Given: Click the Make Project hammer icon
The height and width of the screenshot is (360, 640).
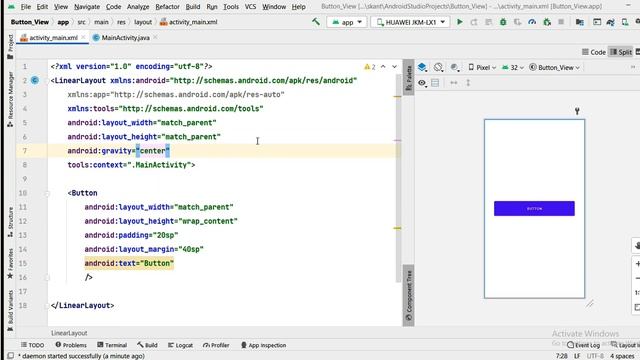Looking at the screenshot, I should coord(316,22).
